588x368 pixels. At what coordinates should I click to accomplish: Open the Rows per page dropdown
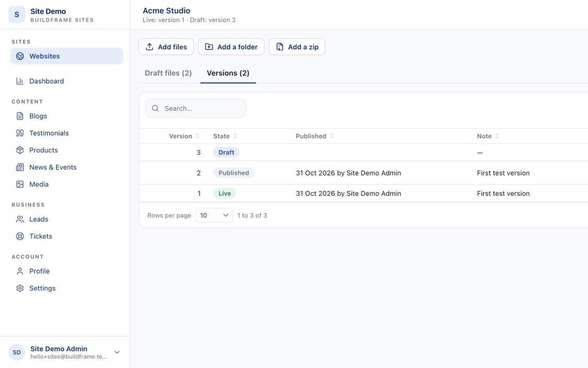[214, 215]
